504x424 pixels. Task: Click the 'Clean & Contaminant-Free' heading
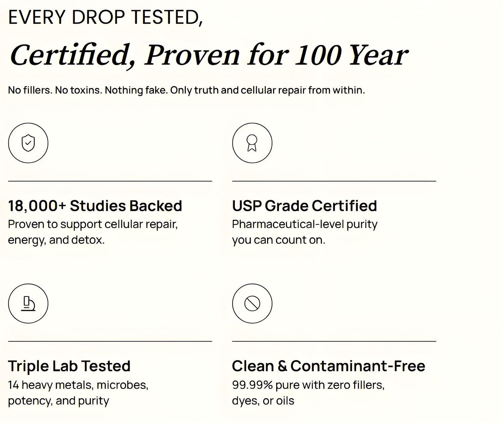(328, 366)
